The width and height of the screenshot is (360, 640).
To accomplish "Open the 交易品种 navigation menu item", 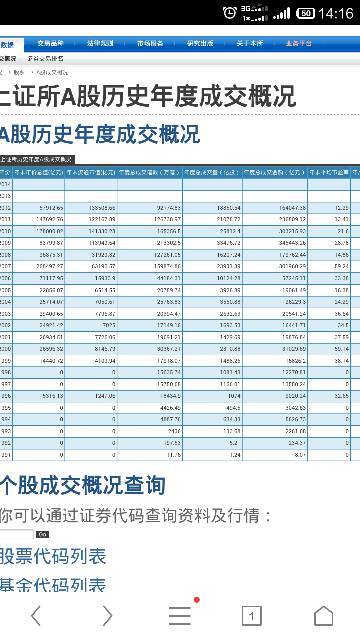I will tap(51, 43).
